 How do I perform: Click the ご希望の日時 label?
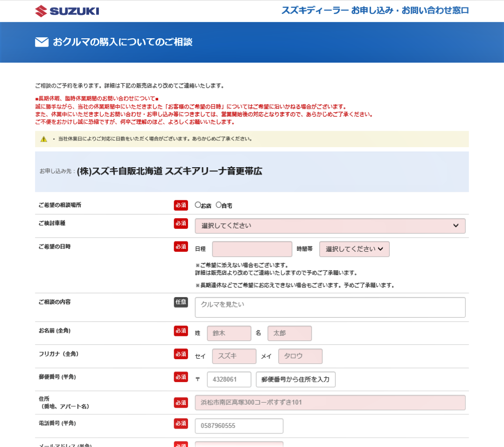(55, 247)
